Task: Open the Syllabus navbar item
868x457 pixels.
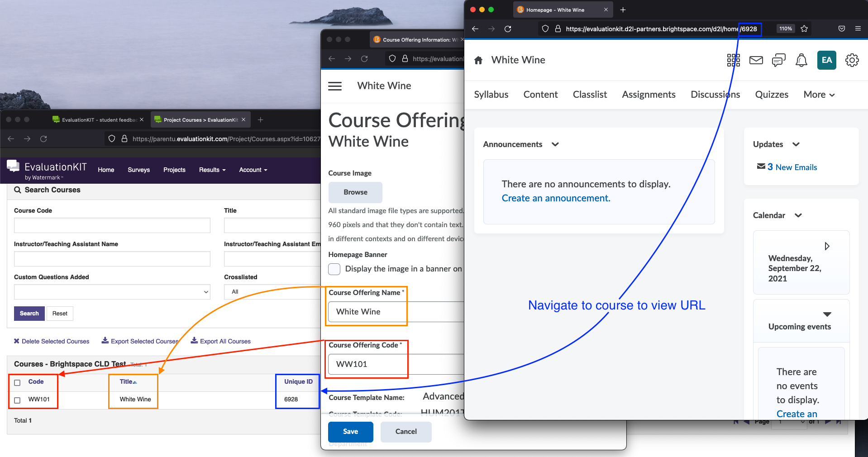Action: click(491, 95)
